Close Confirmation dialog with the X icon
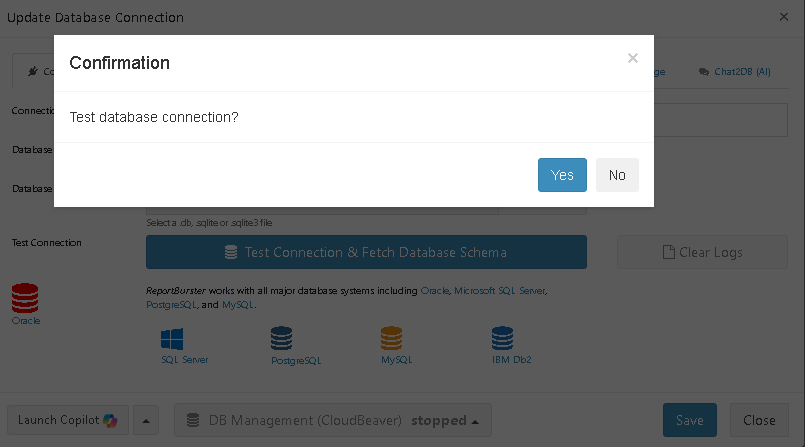Image resolution: width=805 pixels, height=447 pixels. (632, 59)
